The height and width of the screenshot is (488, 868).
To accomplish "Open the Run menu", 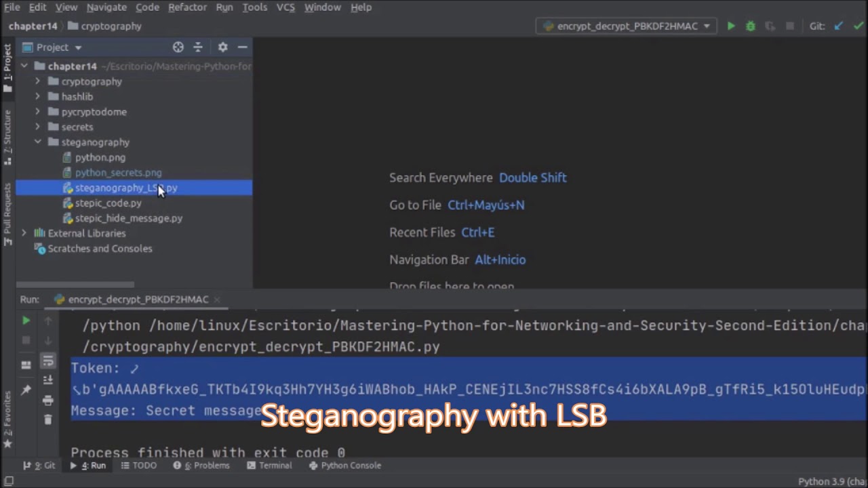I will click(x=224, y=7).
